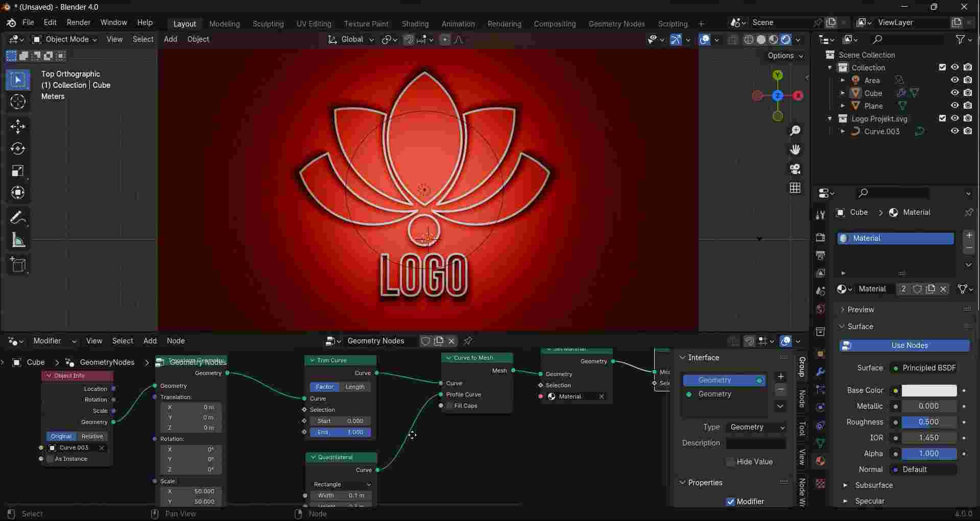The height and width of the screenshot is (521, 980).
Task: Enable the Hide Value checkbox
Action: click(730, 462)
